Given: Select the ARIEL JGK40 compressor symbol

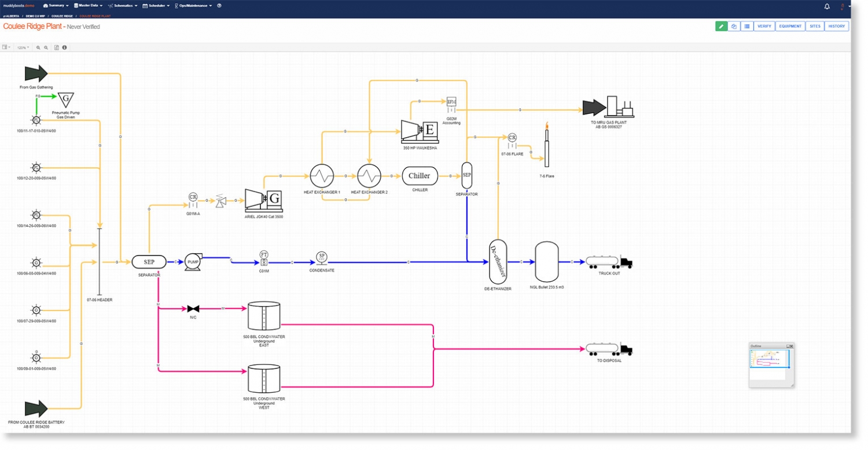Looking at the screenshot, I should coord(263,200).
